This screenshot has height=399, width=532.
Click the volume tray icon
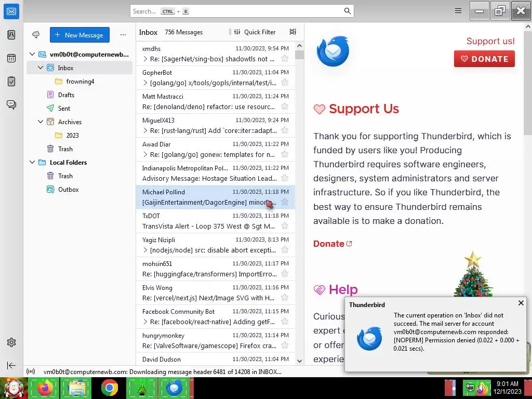pos(482,389)
